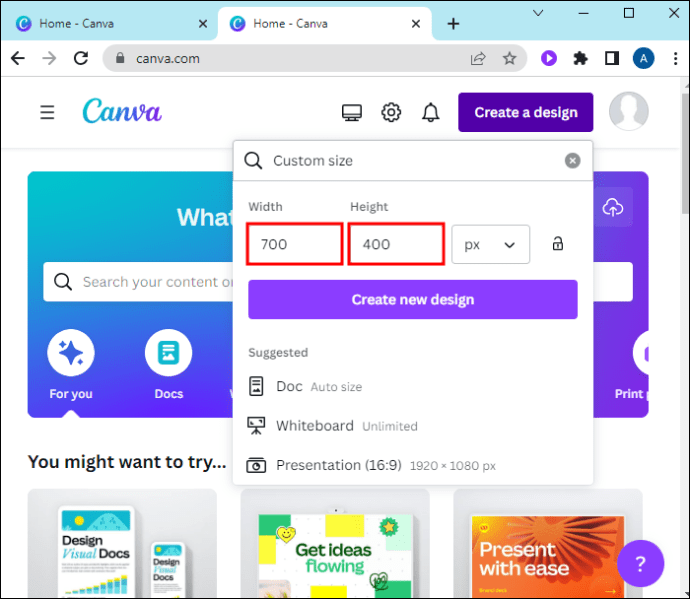Close the active Home - Canva tab
Image resolution: width=690 pixels, height=599 pixels.
[x=415, y=24]
